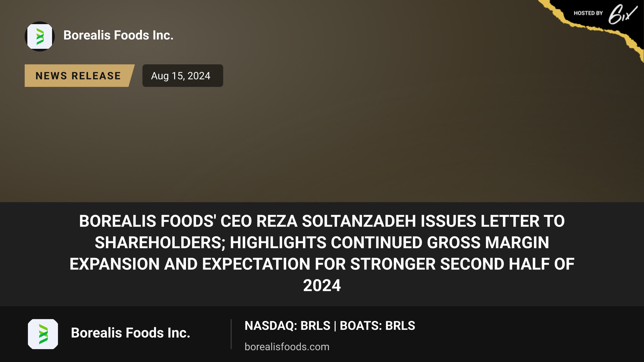The height and width of the screenshot is (362, 644).
Task: Click headline line starting EXPANSION AND EXPECTATION
Action: tap(322, 264)
